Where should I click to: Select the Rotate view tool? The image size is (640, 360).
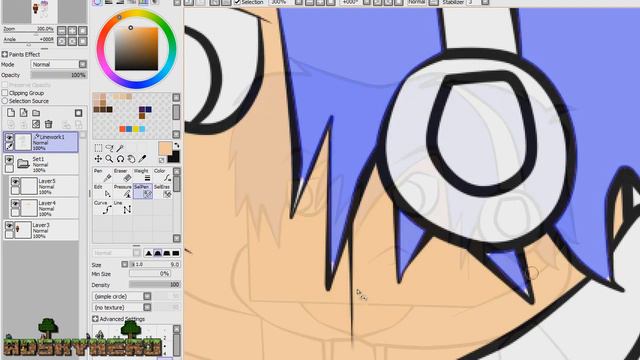pyautogui.click(x=120, y=159)
